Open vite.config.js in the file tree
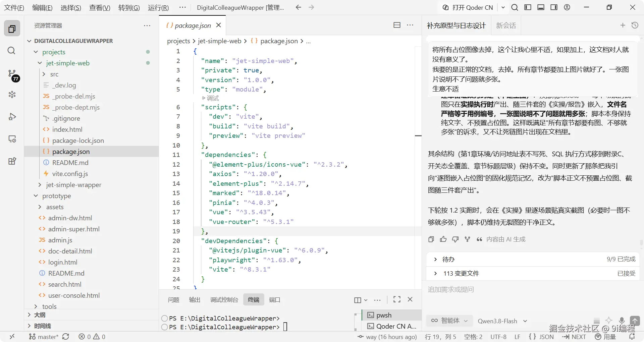 70,174
